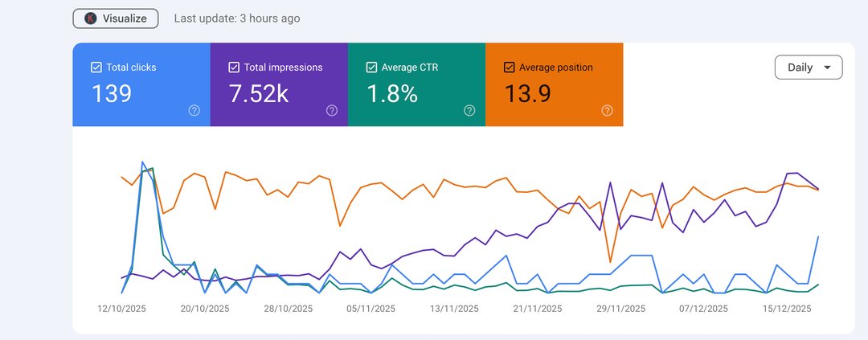Image resolution: width=868 pixels, height=340 pixels.
Task: Click help icon on Total clicks card
Action: (x=194, y=111)
